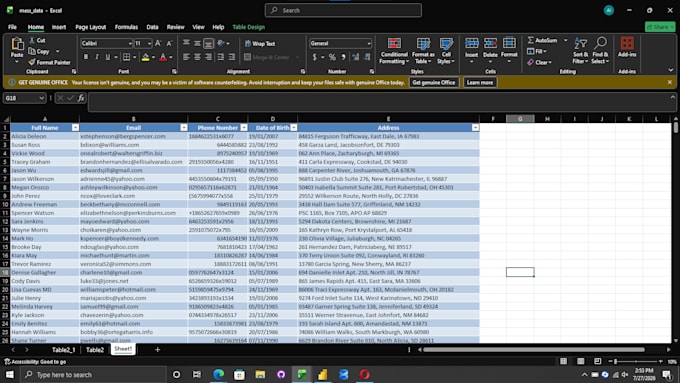This screenshot has width=680, height=383.
Task: Open File Explorer from taskbar
Action: click(260, 374)
